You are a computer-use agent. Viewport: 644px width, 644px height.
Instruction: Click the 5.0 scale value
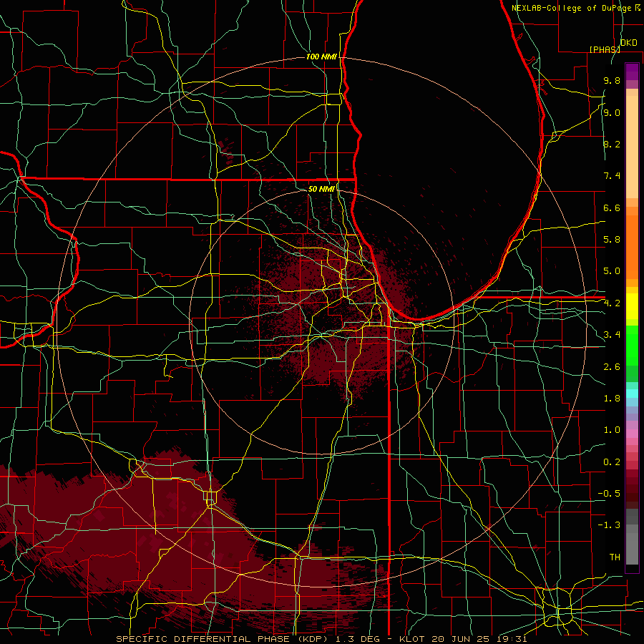click(x=612, y=271)
